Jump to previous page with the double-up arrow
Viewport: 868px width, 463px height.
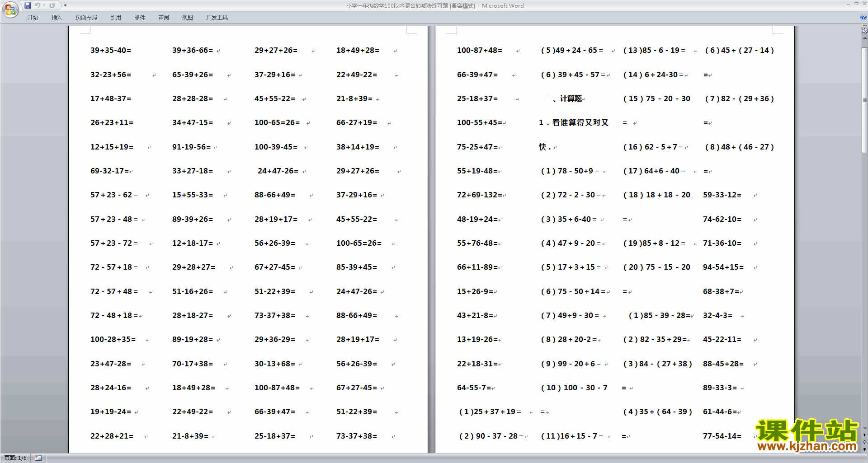tap(865, 435)
